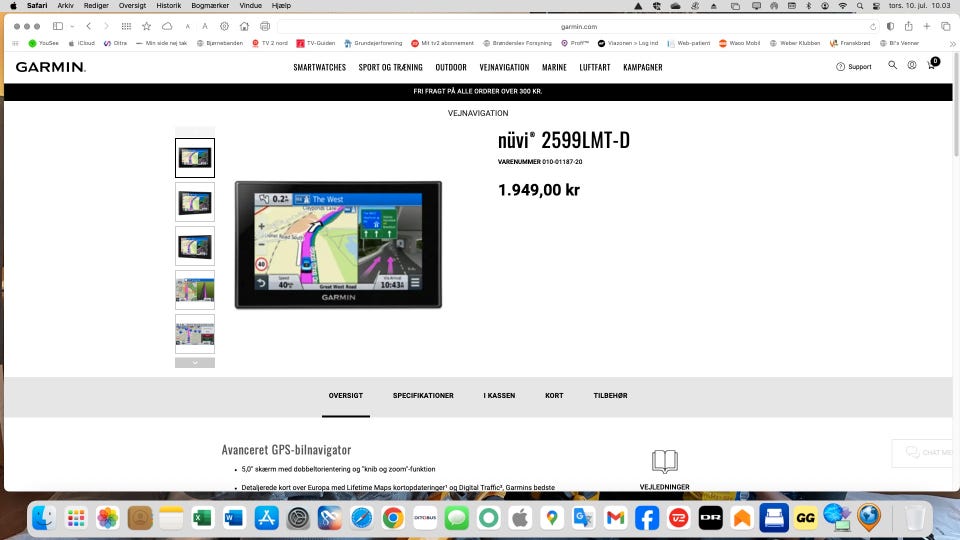
Task: Open the Outdoor navigation menu
Action: 451,67
